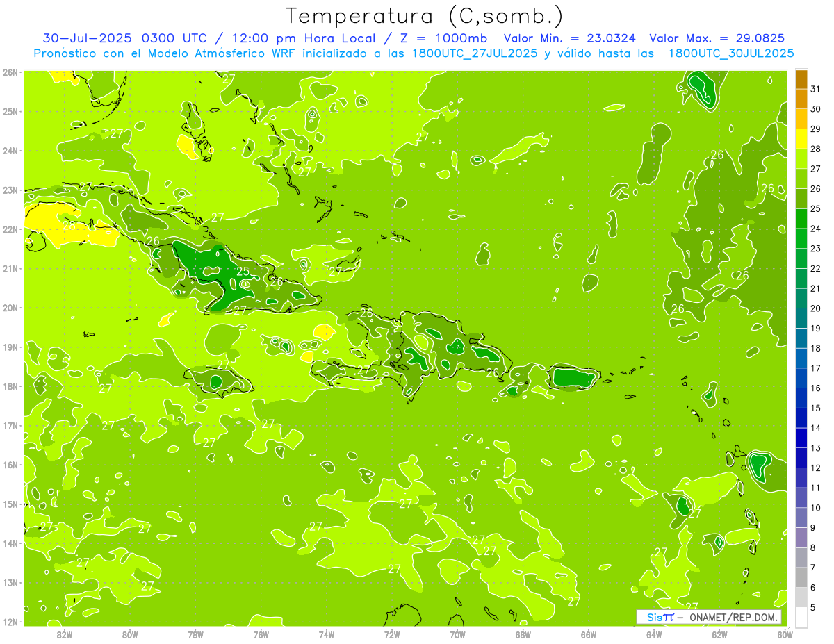Click the dark green cold region over Jamaica
Viewport: 834px width, 644px height.
tap(216, 381)
